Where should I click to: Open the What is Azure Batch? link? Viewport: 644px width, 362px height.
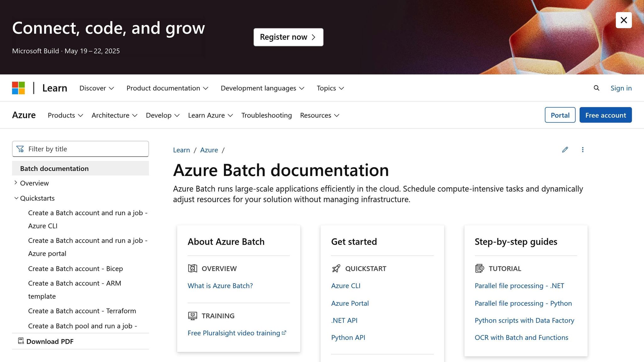pos(220,286)
